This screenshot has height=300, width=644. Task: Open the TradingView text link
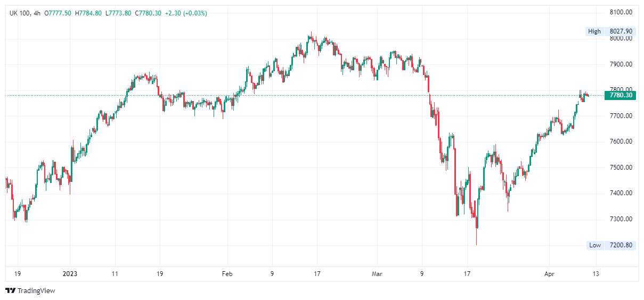point(36,290)
